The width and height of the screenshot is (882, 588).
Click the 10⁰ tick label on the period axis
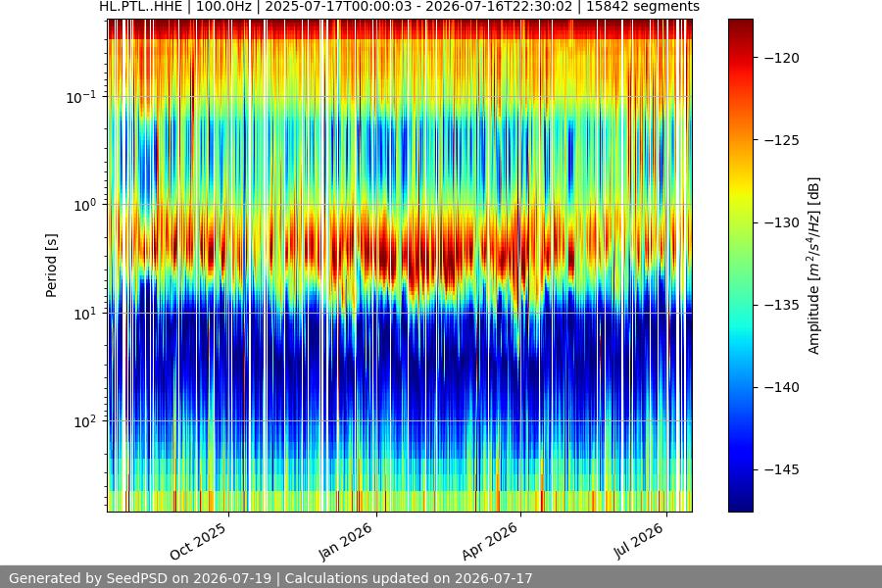pyautogui.click(x=84, y=206)
